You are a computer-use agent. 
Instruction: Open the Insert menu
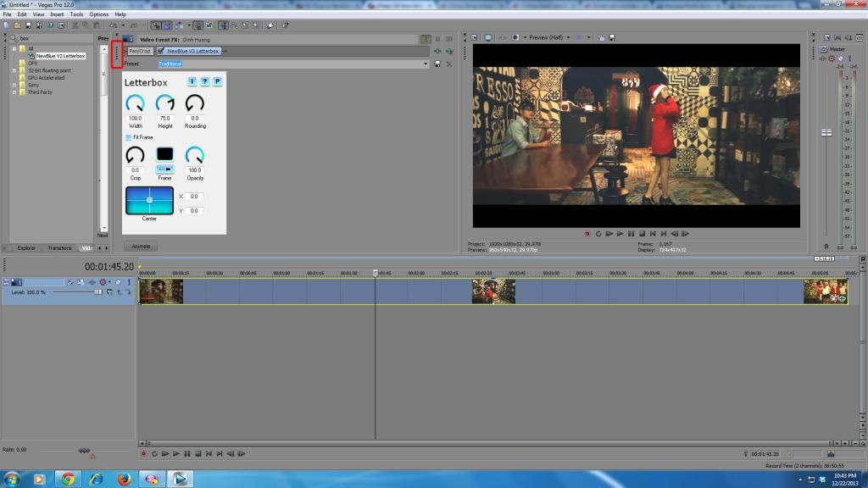pyautogui.click(x=57, y=14)
